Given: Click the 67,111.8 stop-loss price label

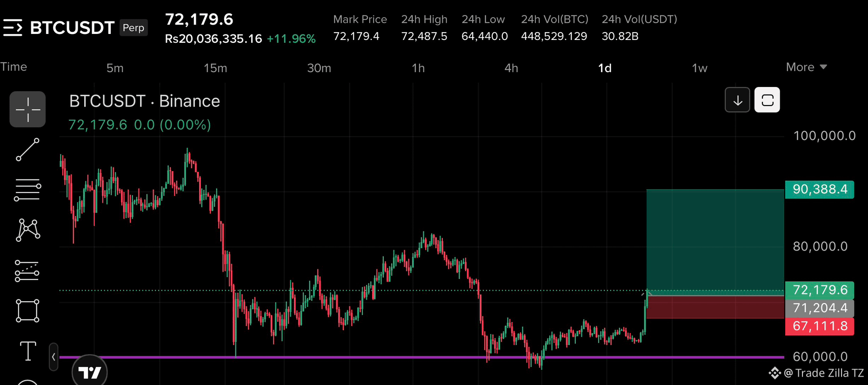Looking at the screenshot, I should click(x=820, y=326).
